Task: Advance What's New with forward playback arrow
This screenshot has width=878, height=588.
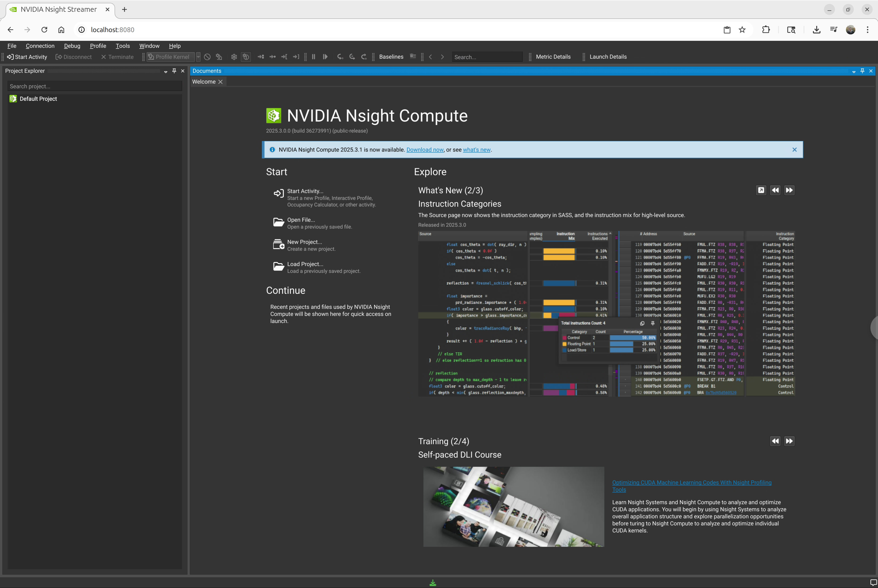Action: pyautogui.click(x=789, y=190)
